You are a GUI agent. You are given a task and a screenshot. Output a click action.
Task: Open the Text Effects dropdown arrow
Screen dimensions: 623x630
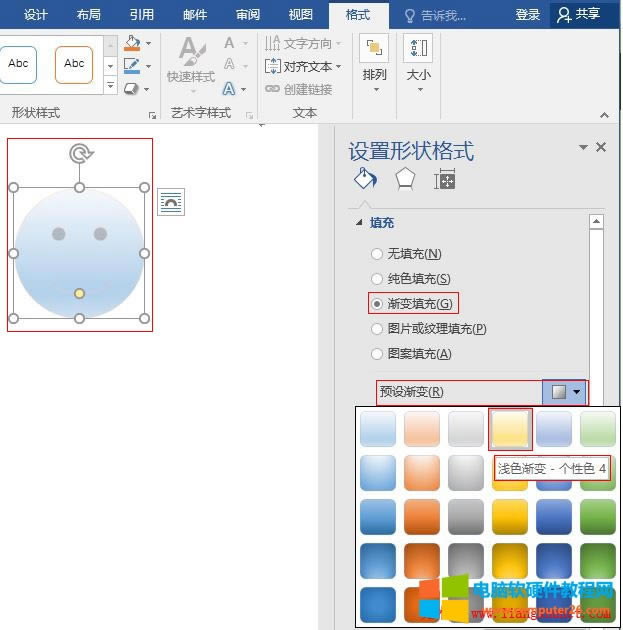243,89
